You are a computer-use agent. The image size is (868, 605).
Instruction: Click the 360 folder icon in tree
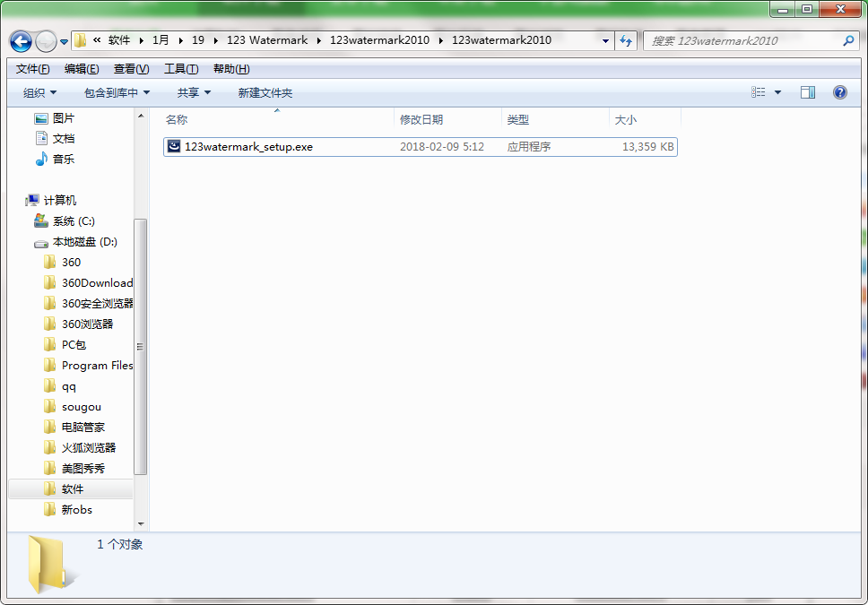click(50, 262)
